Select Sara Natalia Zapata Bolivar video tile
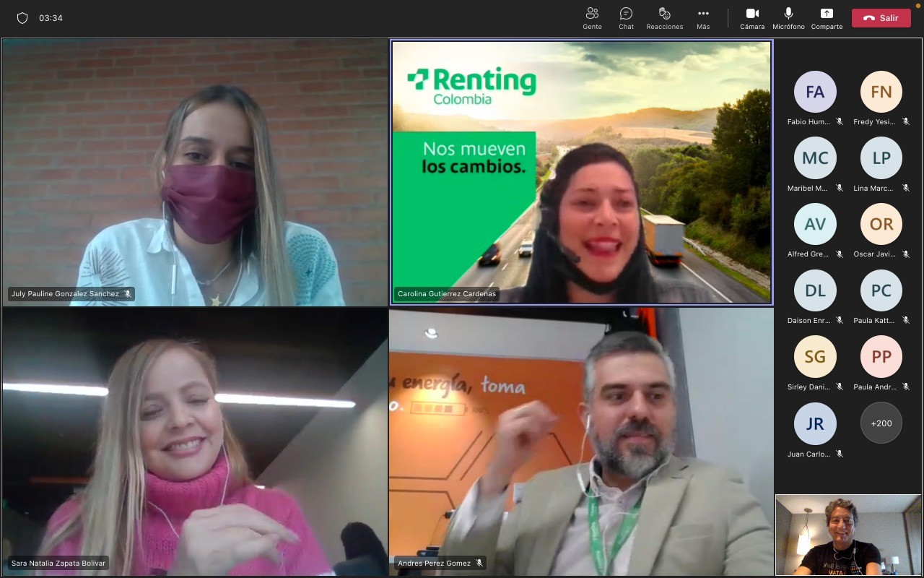 click(x=195, y=441)
